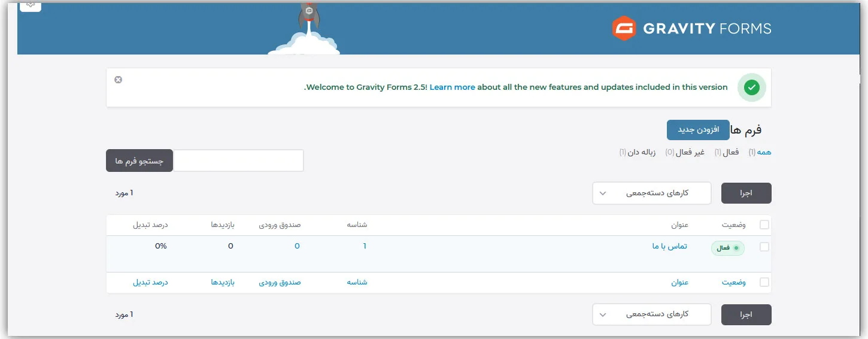Open the تماس با ما form
The height and width of the screenshot is (339, 868).
[x=670, y=246]
